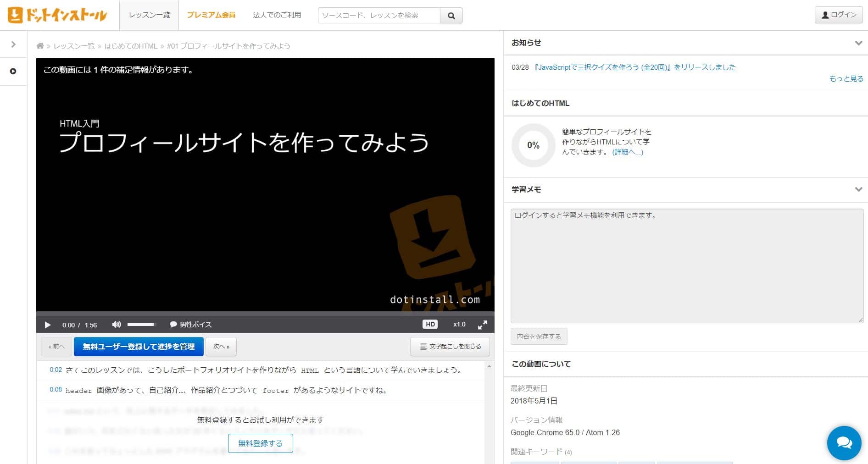This screenshot has height=464, width=868.
Task: Click the 学習メモ text area
Action: coord(687,266)
